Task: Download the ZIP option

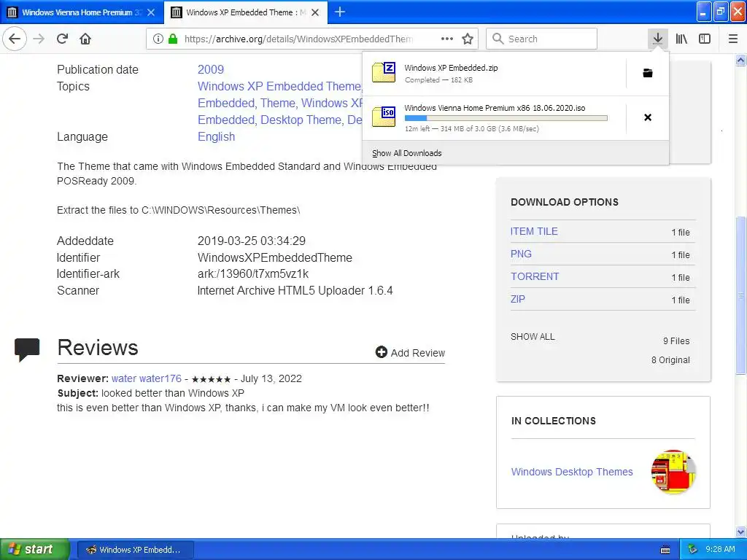Action: point(518,299)
